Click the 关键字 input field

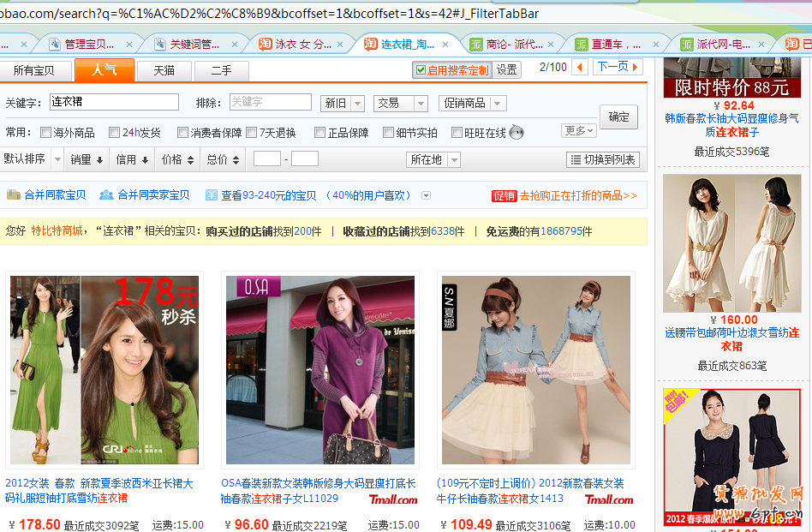point(115,102)
